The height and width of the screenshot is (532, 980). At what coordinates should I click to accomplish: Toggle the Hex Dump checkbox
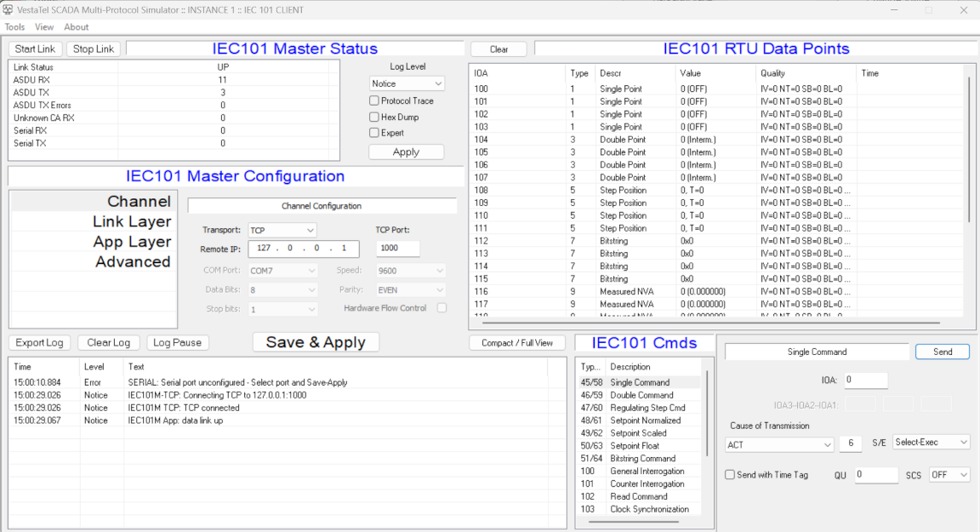[x=374, y=117]
